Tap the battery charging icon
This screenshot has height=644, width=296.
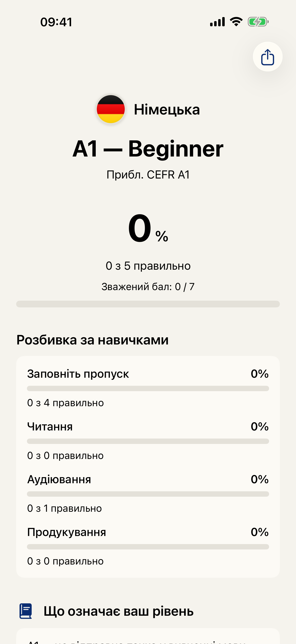(x=258, y=22)
